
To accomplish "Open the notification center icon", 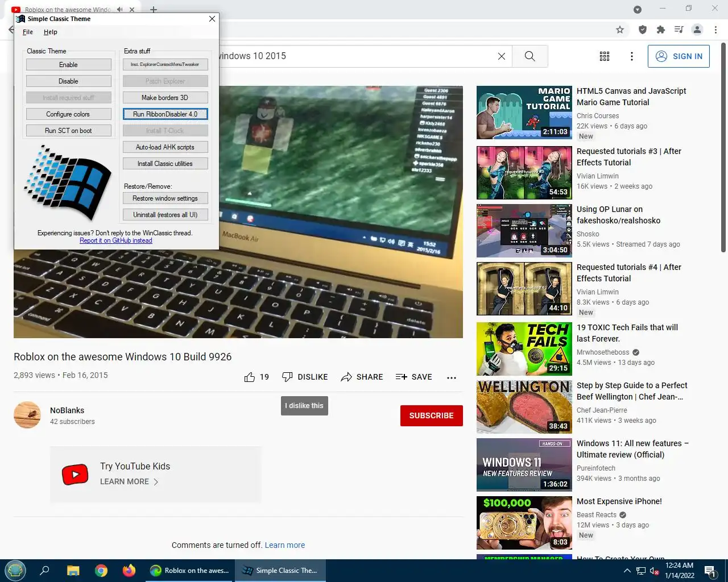I will pyautogui.click(x=710, y=571).
